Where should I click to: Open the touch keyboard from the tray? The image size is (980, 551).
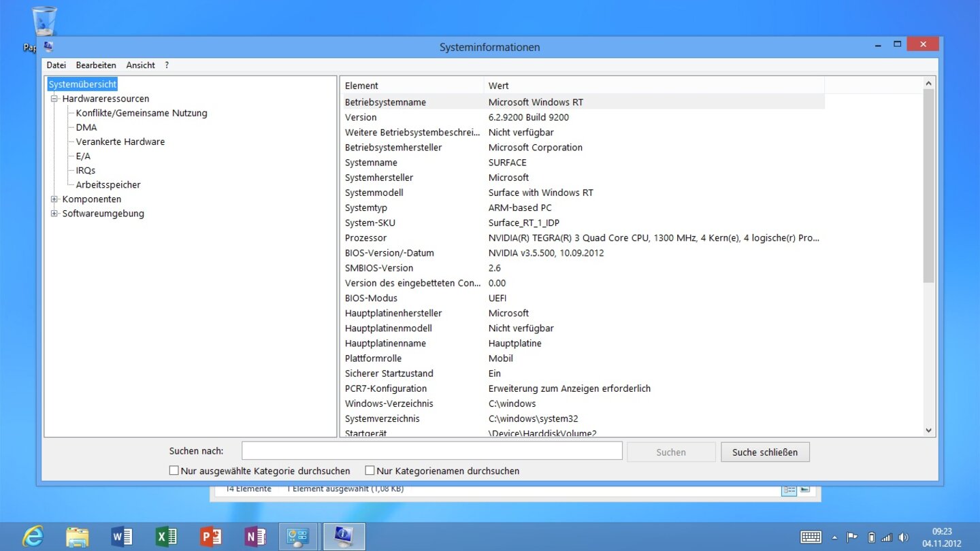point(811,537)
